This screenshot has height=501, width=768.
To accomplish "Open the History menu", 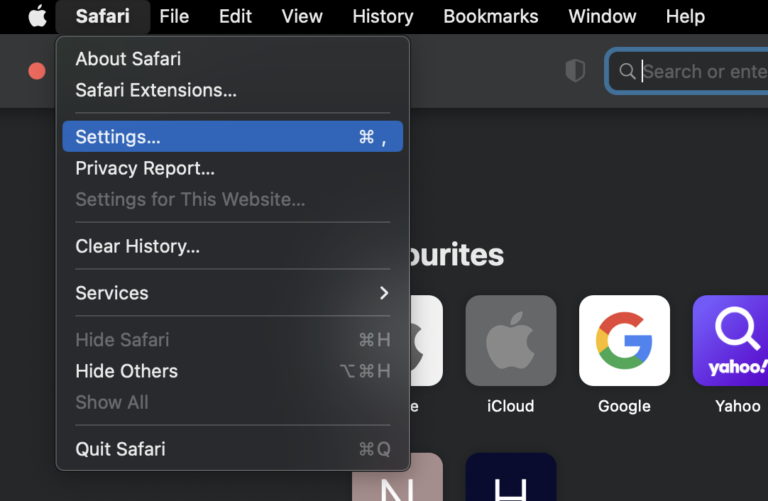I will 383,17.
